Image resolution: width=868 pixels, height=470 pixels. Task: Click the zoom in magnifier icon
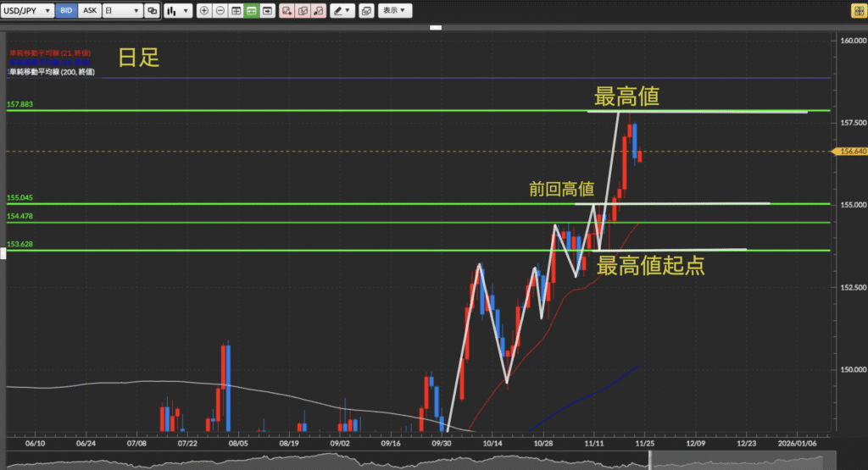tap(204, 11)
